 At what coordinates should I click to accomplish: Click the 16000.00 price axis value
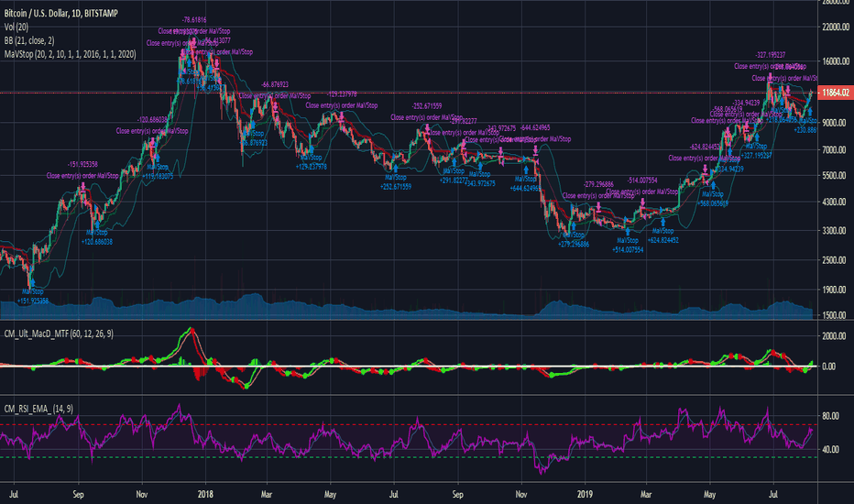point(835,61)
